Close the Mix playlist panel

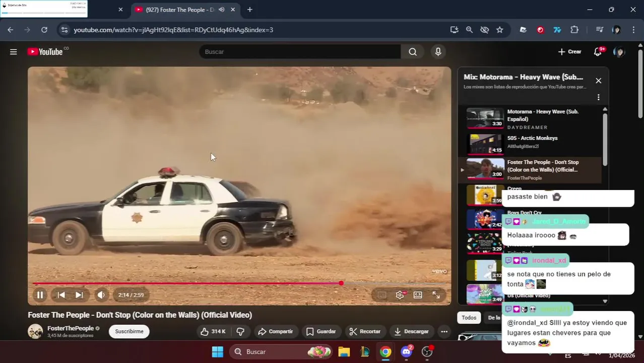pos(598,81)
